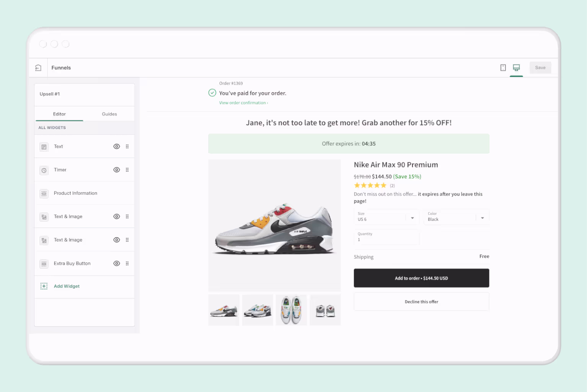Click the headline 'Jane, it's not too late'
This screenshot has height=392, width=587.
[349, 123]
